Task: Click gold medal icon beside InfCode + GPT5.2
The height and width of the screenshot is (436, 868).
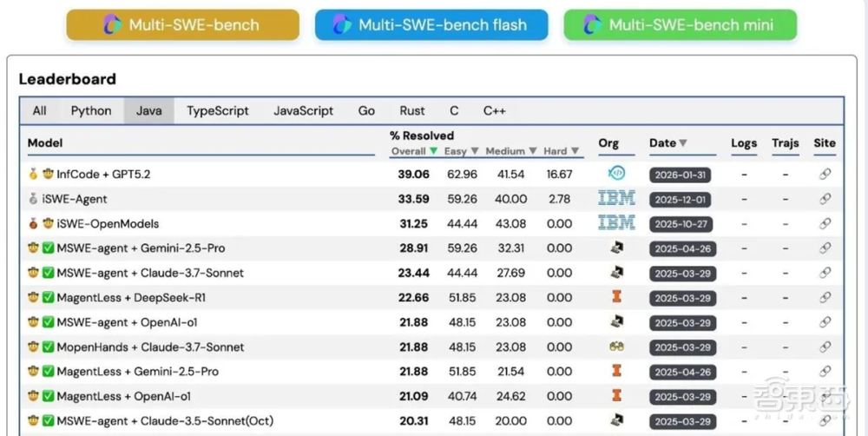Action: pos(33,174)
